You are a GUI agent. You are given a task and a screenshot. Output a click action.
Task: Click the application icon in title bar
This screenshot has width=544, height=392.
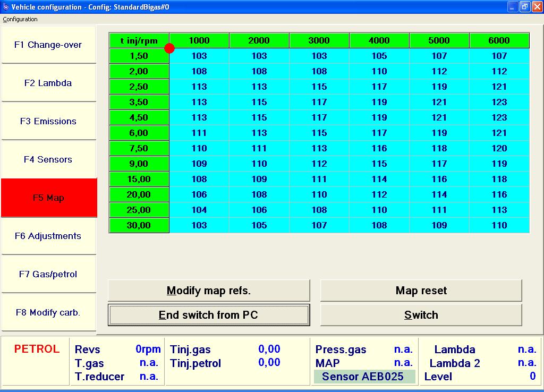pos(6,7)
